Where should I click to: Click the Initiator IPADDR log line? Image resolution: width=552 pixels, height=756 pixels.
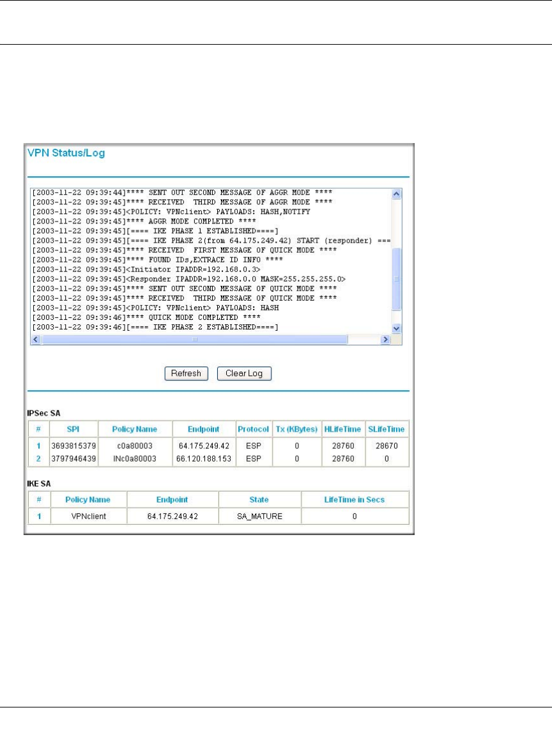pyautogui.click(x=146, y=269)
